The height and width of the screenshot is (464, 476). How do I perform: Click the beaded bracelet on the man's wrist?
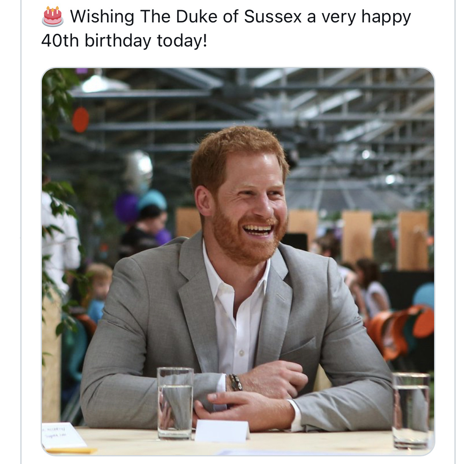coord(236,382)
